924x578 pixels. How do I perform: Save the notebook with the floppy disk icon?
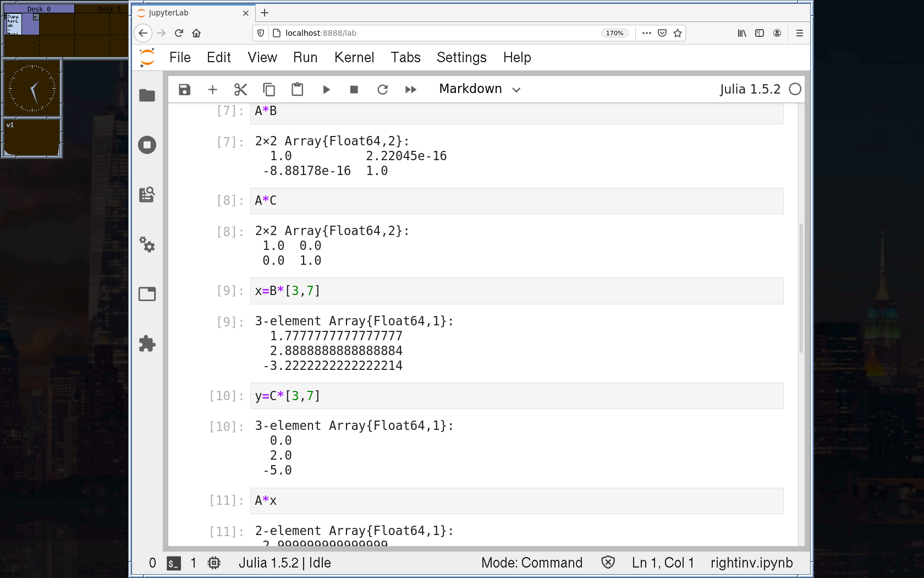[x=184, y=90]
